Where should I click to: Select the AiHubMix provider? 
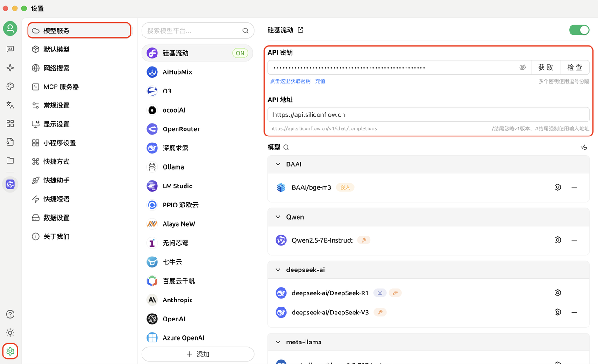tap(197, 72)
